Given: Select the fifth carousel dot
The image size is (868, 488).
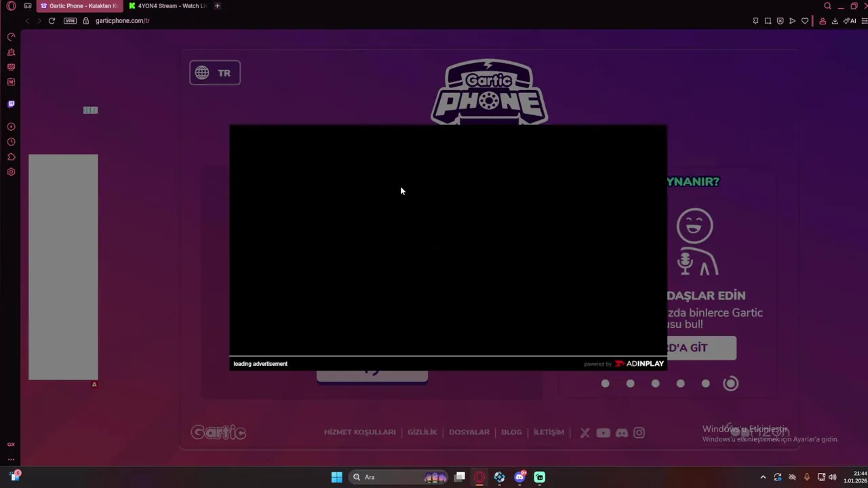Looking at the screenshot, I should point(705,384).
